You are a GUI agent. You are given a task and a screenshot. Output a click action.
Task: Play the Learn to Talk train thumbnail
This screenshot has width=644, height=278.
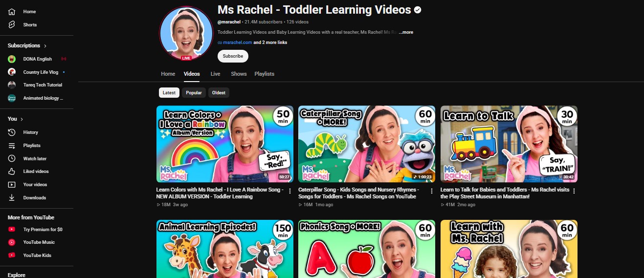tap(509, 144)
